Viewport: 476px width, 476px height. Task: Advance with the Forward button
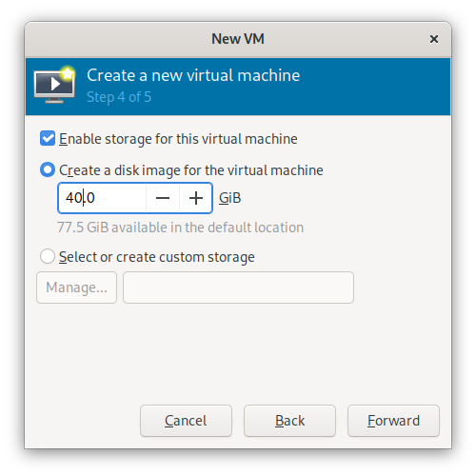click(393, 421)
